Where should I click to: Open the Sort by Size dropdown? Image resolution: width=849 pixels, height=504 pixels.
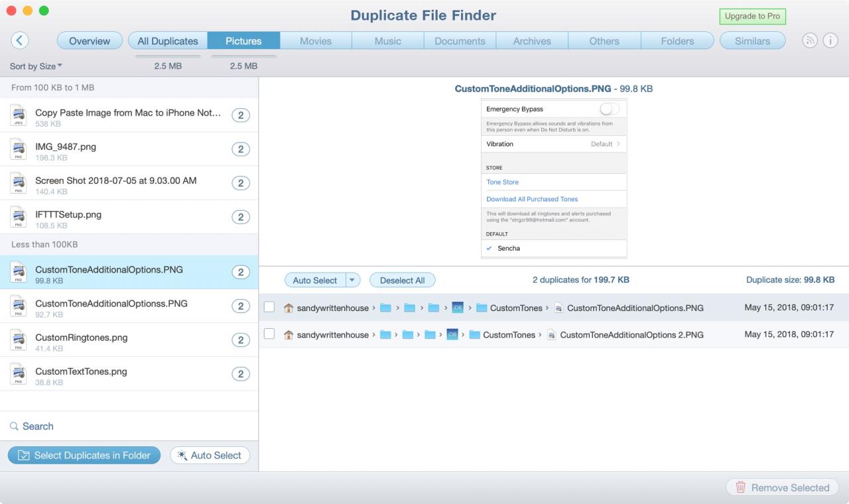click(36, 66)
